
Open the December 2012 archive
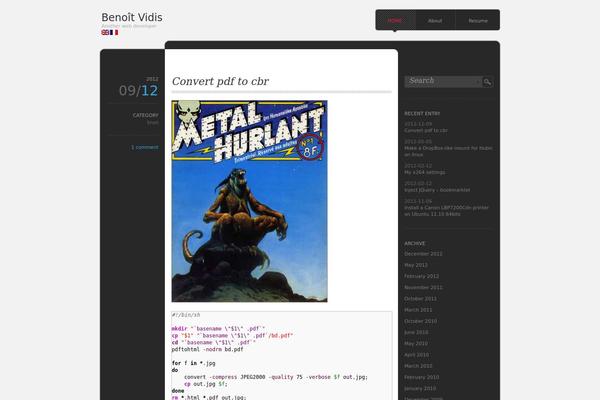click(x=423, y=254)
